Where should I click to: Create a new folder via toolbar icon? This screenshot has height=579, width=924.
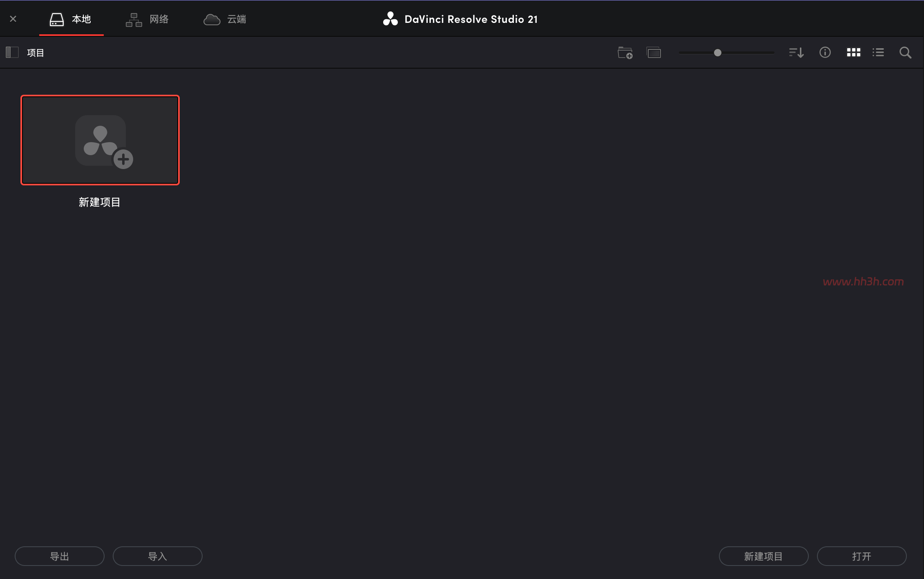pyautogui.click(x=625, y=53)
